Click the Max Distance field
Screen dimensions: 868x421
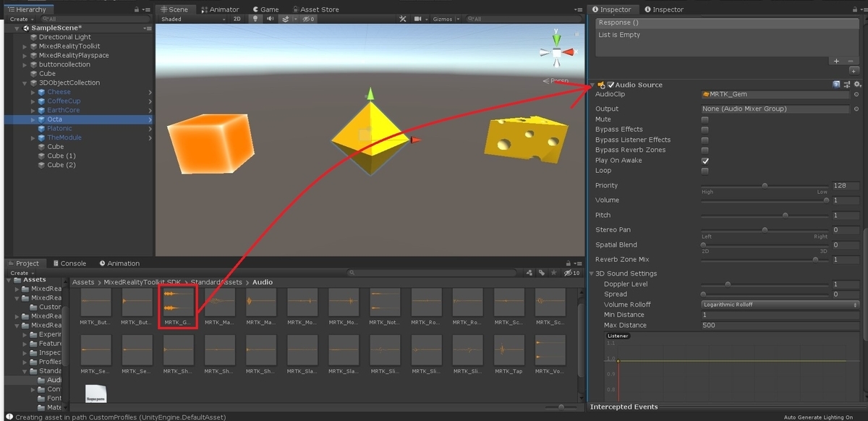780,326
